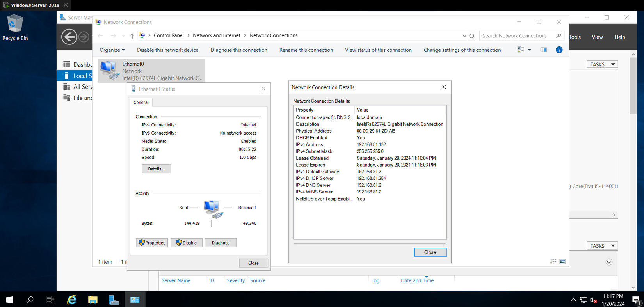The height and width of the screenshot is (307, 644).
Task: Click the Network Connections back navigation arrow
Action: pos(100,36)
